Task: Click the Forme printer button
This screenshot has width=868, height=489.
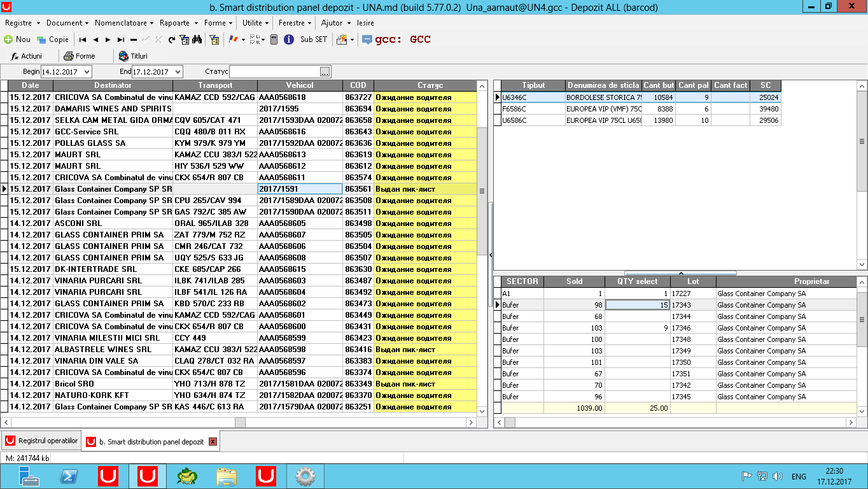Action: (80, 56)
